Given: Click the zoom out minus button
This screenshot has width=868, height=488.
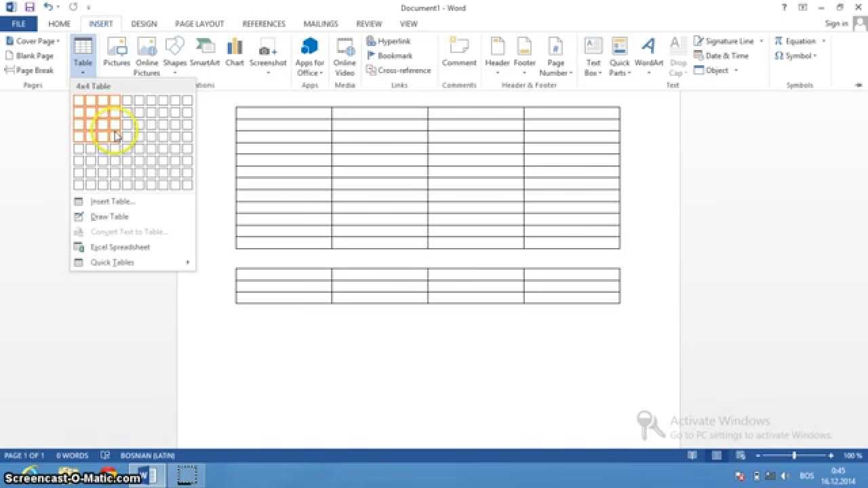Looking at the screenshot, I should [x=758, y=455].
